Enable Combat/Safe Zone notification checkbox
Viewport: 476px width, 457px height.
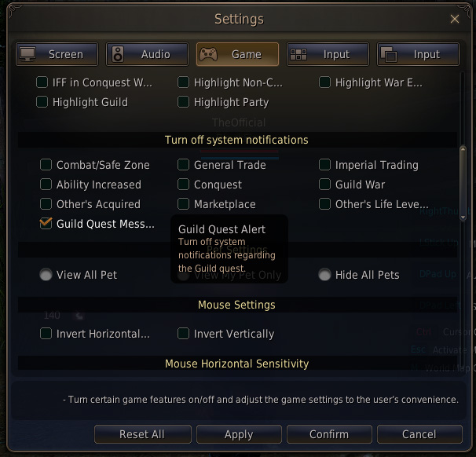coord(46,165)
